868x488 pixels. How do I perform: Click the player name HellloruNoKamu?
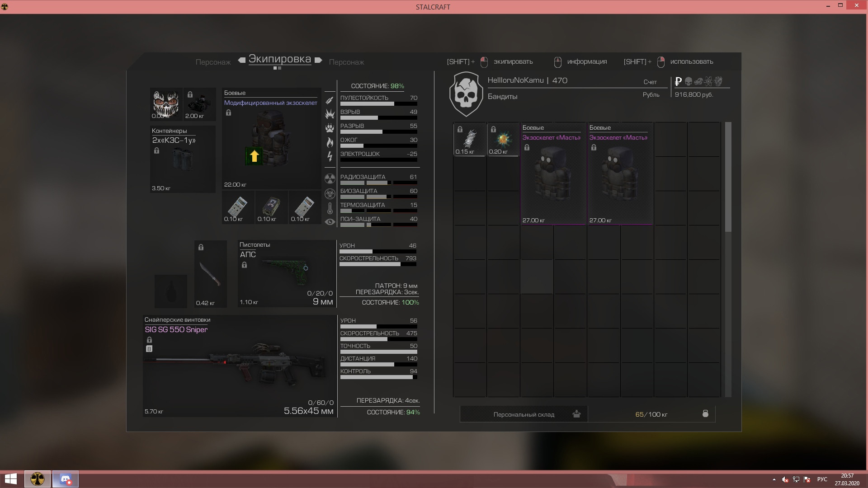click(515, 80)
